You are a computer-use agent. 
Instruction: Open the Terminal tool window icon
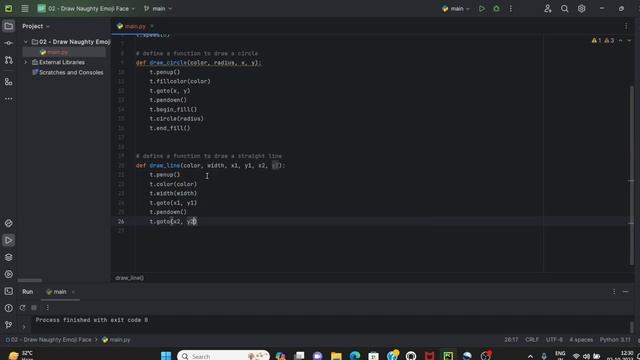pyautogui.click(x=9, y=291)
